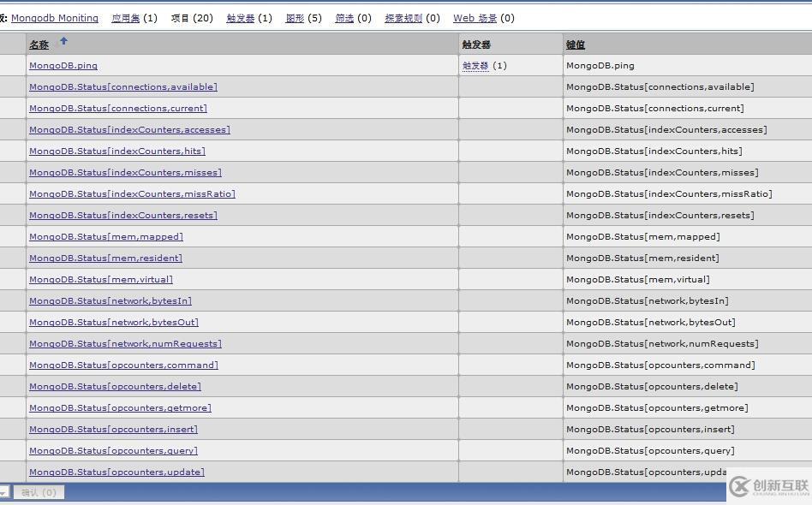Open item MongoDB.Status[network,bytesOut]
Viewport: 812px width, 505px height.
pyautogui.click(x=114, y=323)
